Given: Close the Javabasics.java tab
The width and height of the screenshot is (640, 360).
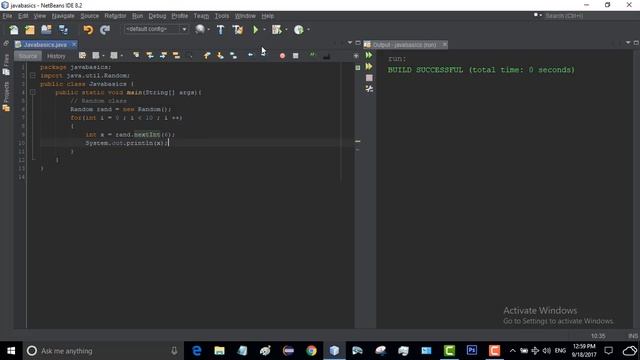Looking at the screenshot, I should click(74, 44).
